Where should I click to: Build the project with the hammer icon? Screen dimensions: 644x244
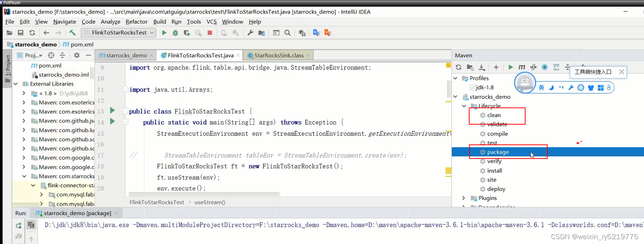tap(72, 33)
